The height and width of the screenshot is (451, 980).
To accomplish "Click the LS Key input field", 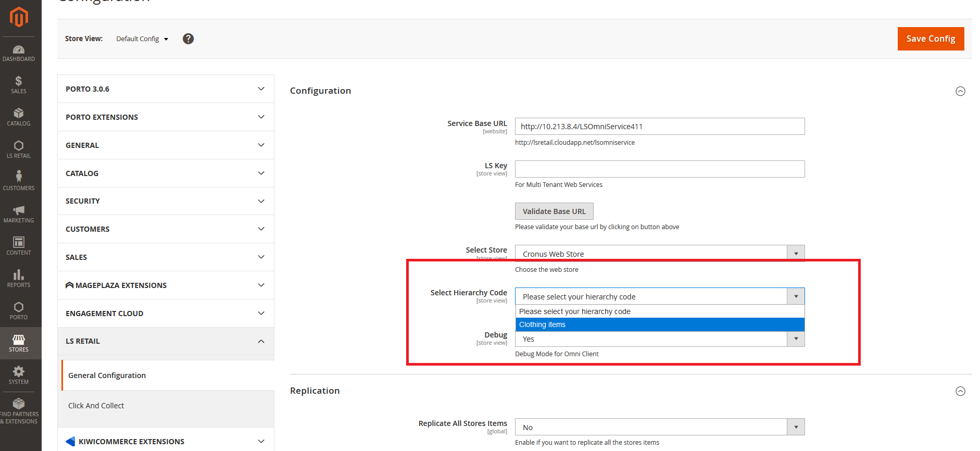I will point(659,169).
